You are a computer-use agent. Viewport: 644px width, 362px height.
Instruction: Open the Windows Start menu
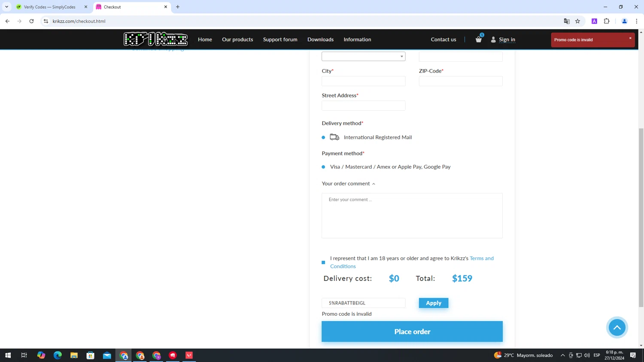pos(8,355)
